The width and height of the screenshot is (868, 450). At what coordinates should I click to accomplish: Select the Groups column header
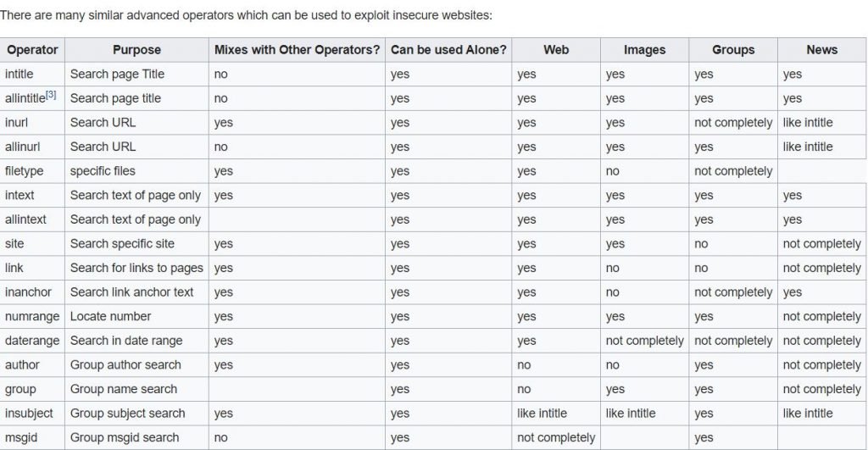pos(733,50)
